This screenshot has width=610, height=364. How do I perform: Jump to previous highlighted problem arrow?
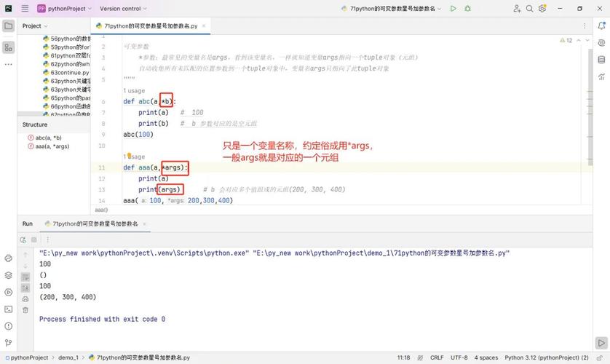(x=579, y=41)
